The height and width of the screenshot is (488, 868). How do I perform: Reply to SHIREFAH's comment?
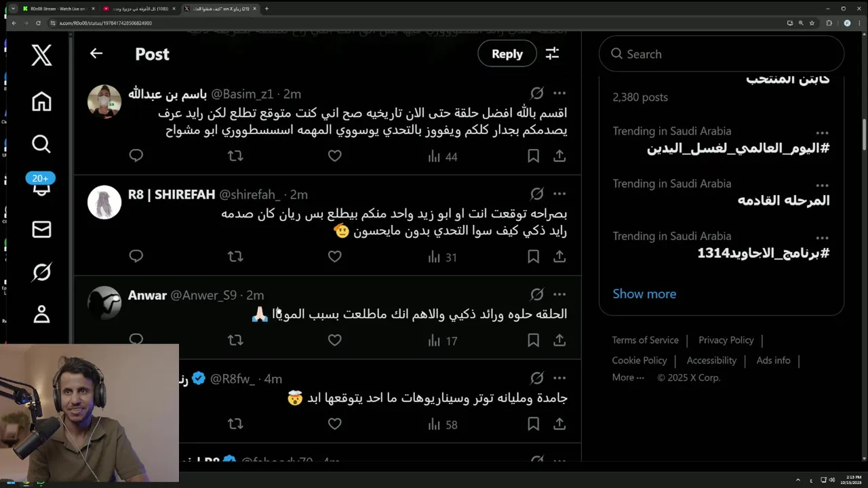(136, 256)
